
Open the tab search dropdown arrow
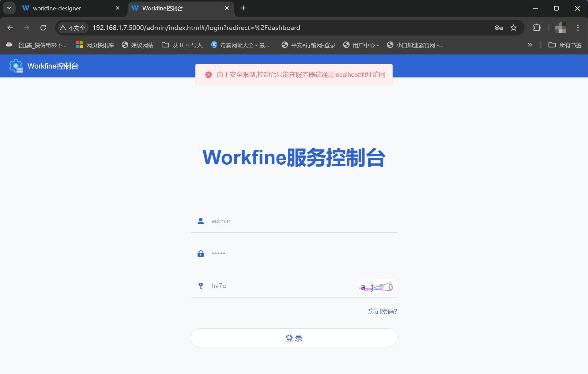pyautogui.click(x=9, y=8)
